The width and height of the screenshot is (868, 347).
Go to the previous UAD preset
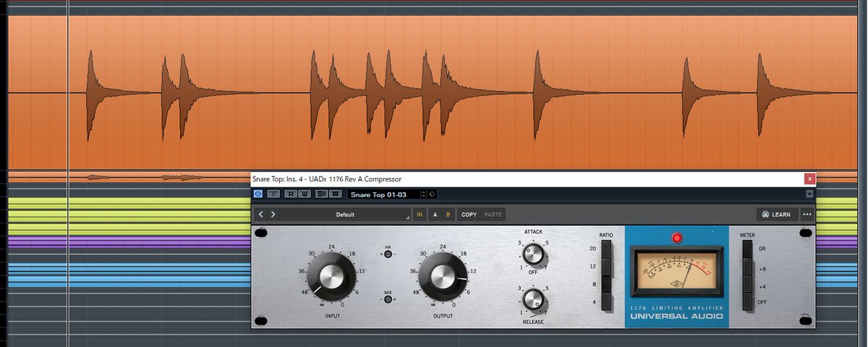coord(262,215)
